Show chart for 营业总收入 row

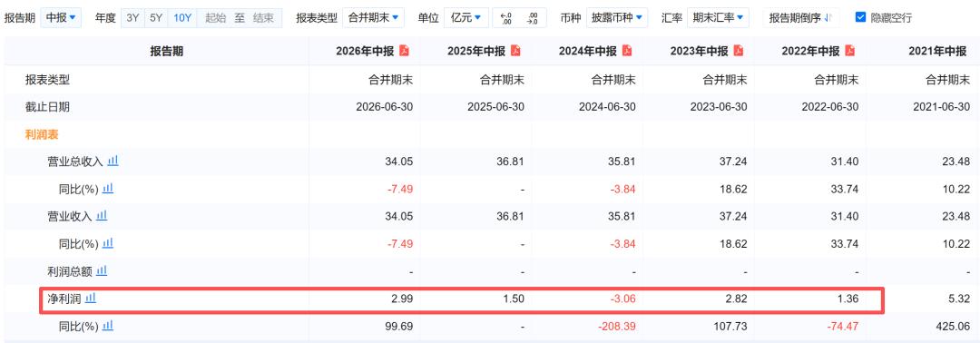click(x=113, y=162)
